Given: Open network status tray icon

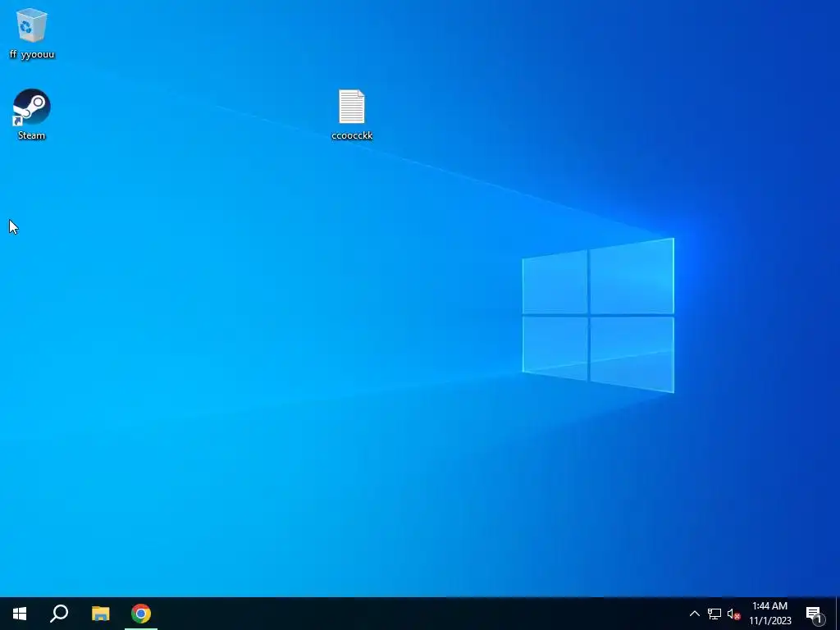Looking at the screenshot, I should tap(714, 614).
